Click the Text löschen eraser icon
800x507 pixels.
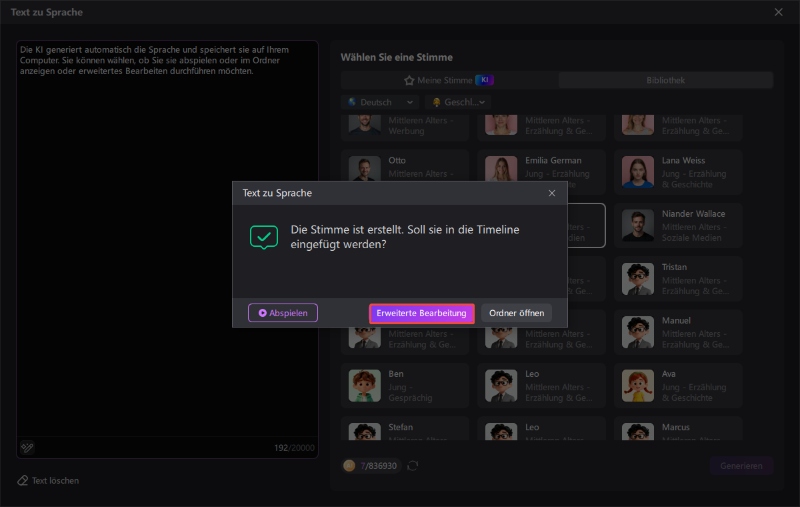(22, 481)
